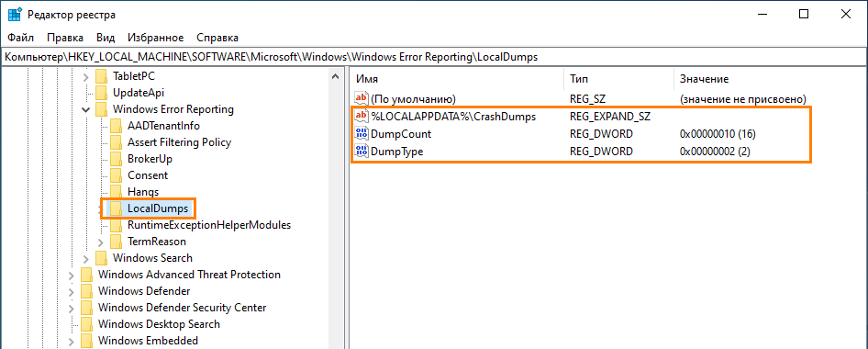
Task: Maximize the Registry Editor window
Action: (x=804, y=15)
